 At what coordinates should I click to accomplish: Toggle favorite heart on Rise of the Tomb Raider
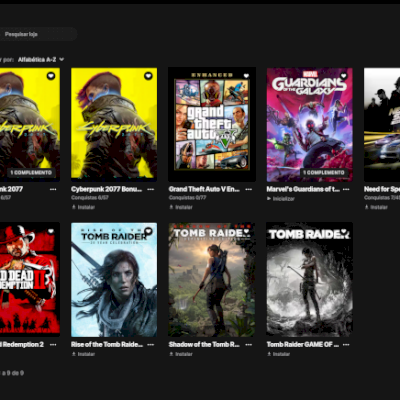pos(148,231)
